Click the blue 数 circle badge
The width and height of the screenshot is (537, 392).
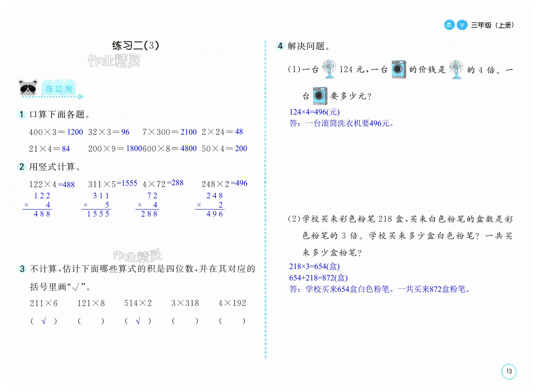(449, 25)
